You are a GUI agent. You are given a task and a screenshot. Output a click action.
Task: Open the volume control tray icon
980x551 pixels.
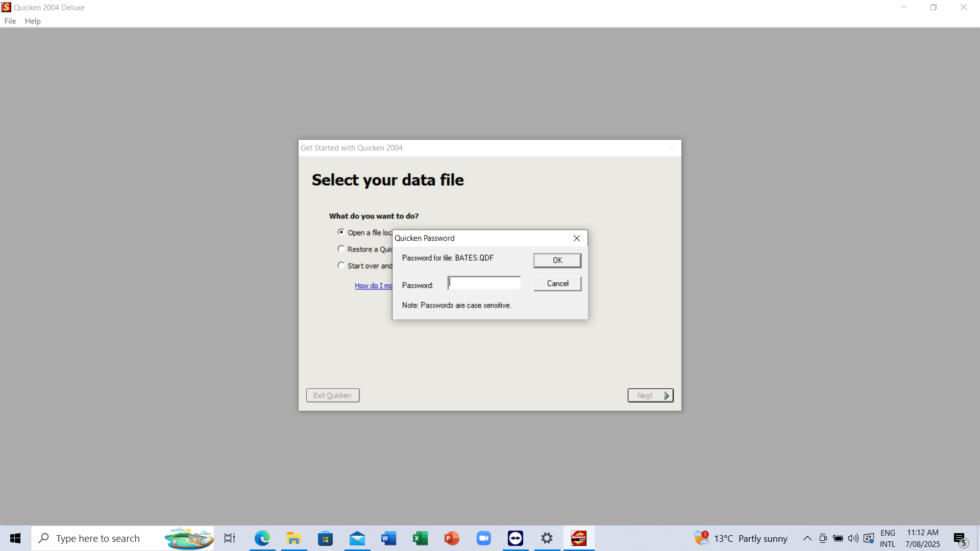[x=853, y=538]
